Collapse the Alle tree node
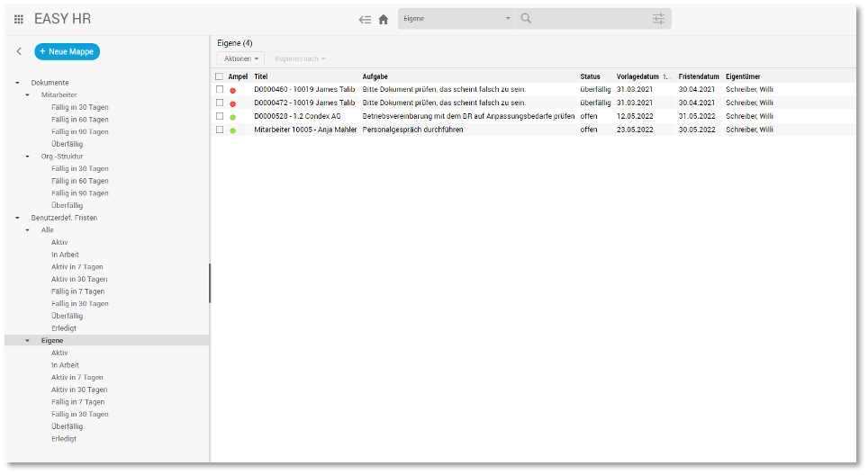 point(28,230)
